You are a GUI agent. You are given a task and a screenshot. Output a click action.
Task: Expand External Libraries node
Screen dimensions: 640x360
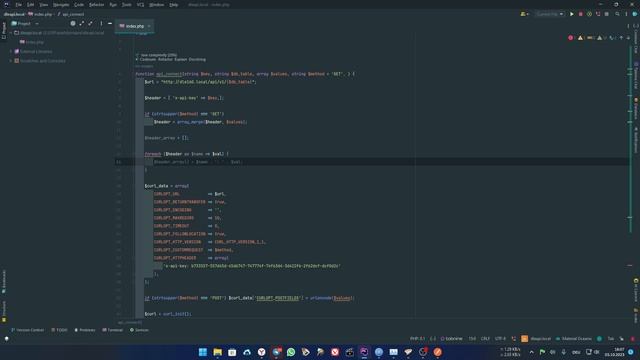[11, 51]
